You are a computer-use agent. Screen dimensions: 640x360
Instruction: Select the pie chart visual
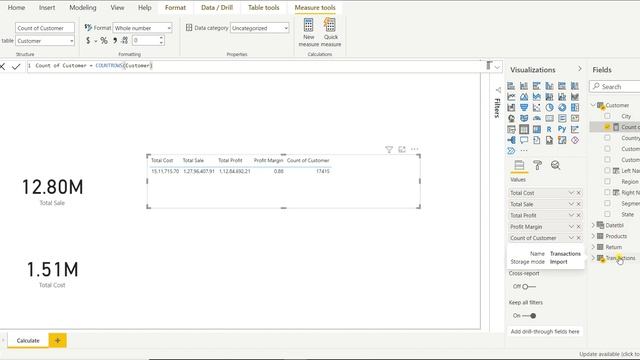(549, 107)
